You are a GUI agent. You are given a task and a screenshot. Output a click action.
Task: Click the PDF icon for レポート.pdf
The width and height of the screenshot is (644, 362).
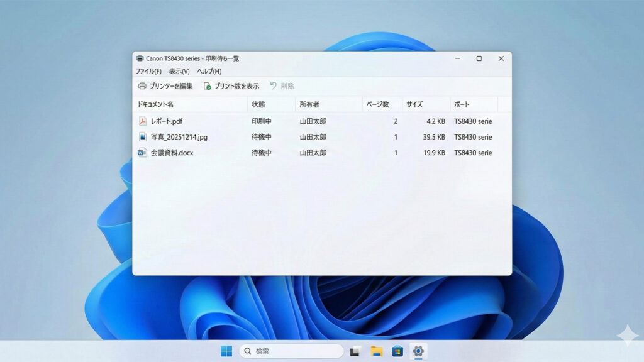tap(143, 121)
